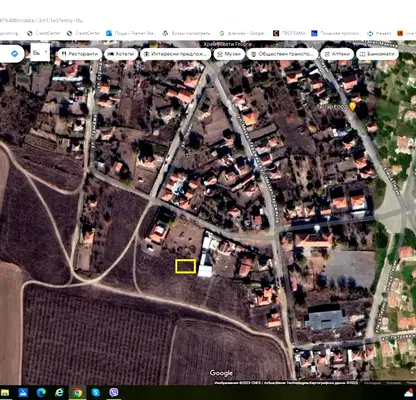Image resolution: width=416 pixels, height=400 pixels.
Task: Click the yellow bar place pin on map
Action: click(x=352, y=106)
